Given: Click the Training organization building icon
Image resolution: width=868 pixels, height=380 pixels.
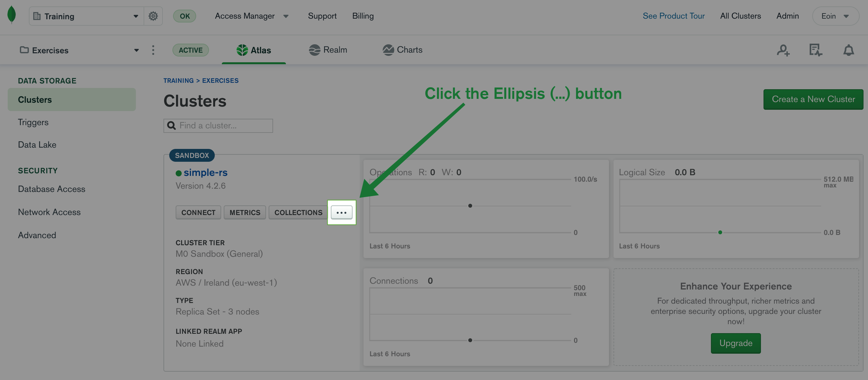Looking at the screenshot, I should (37, 16).
